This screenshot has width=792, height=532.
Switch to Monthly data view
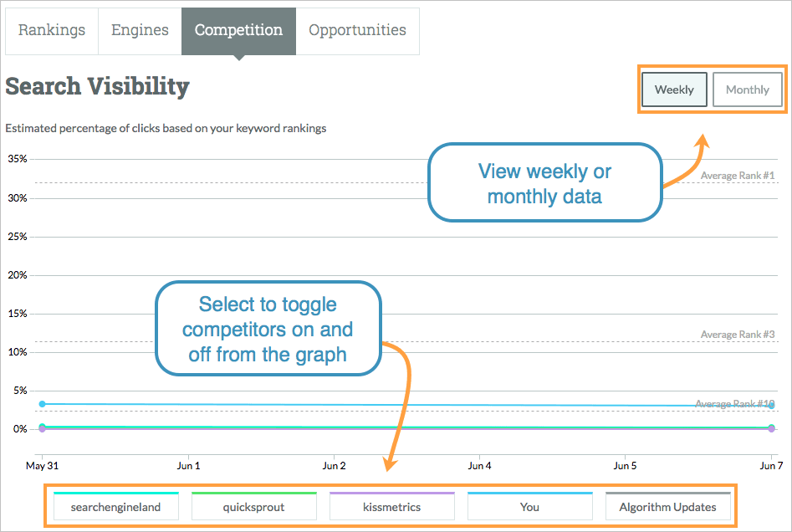pyautogui.click(x=747, y=90)
